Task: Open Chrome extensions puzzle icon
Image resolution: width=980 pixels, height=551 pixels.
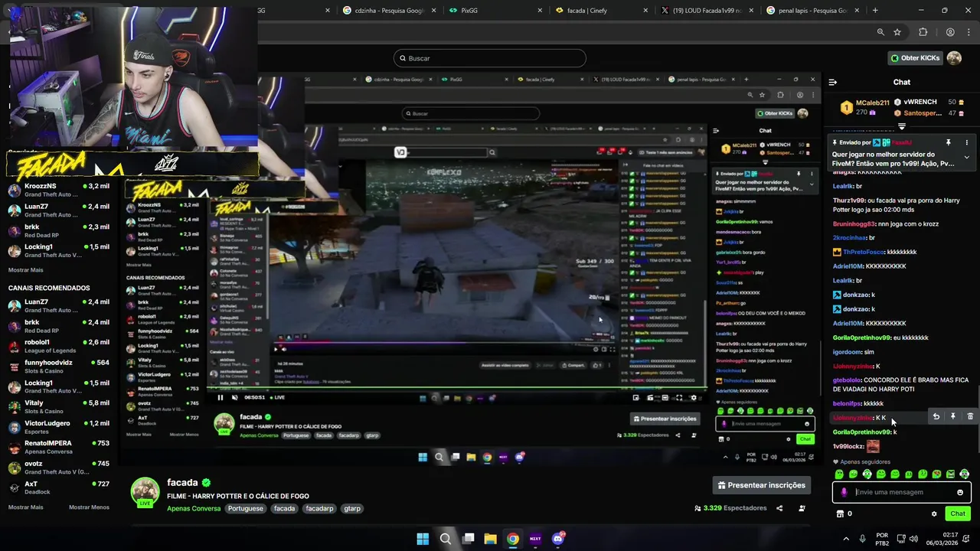Action: coord(923,32)
